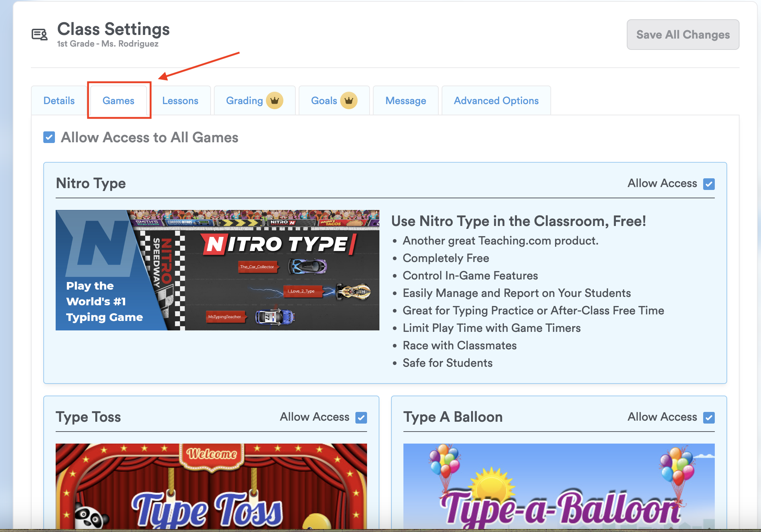Select the Games tab
761x532 pixels.
[119, 101]
